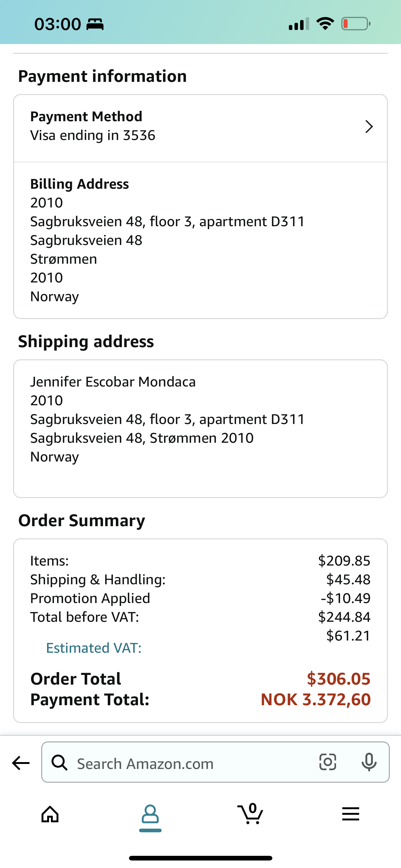Tap the Billing Address section

coord(200,240)
